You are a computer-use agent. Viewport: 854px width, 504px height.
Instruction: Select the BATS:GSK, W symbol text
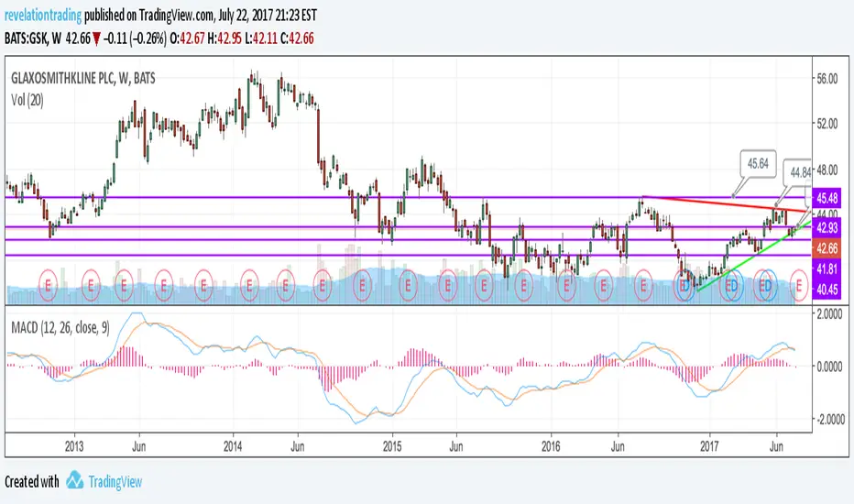pyautogui.click(x=33, y=38)
